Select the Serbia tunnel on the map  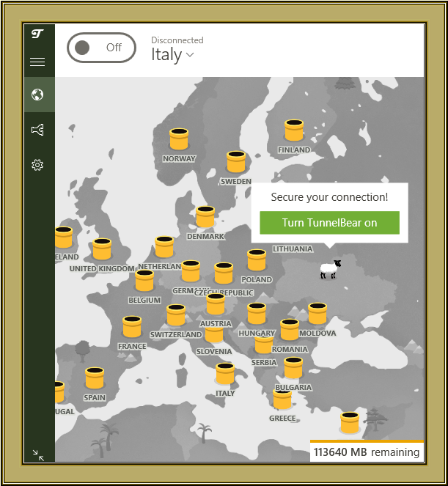tap(264, 345)
